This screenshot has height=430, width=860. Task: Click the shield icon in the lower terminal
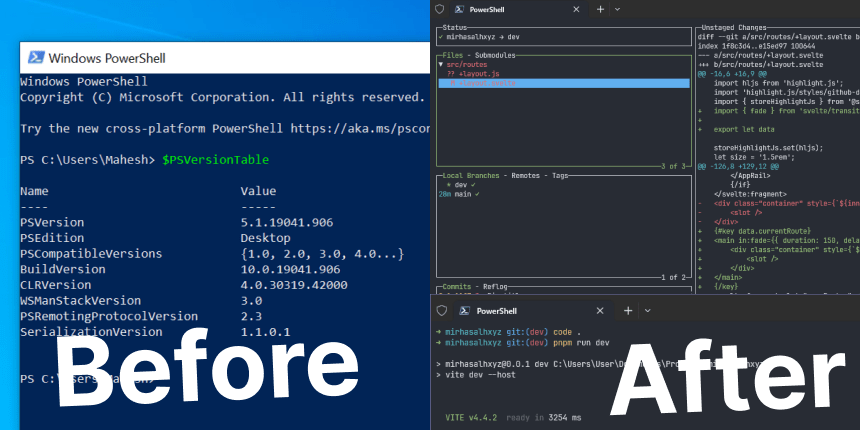[442, 310]
